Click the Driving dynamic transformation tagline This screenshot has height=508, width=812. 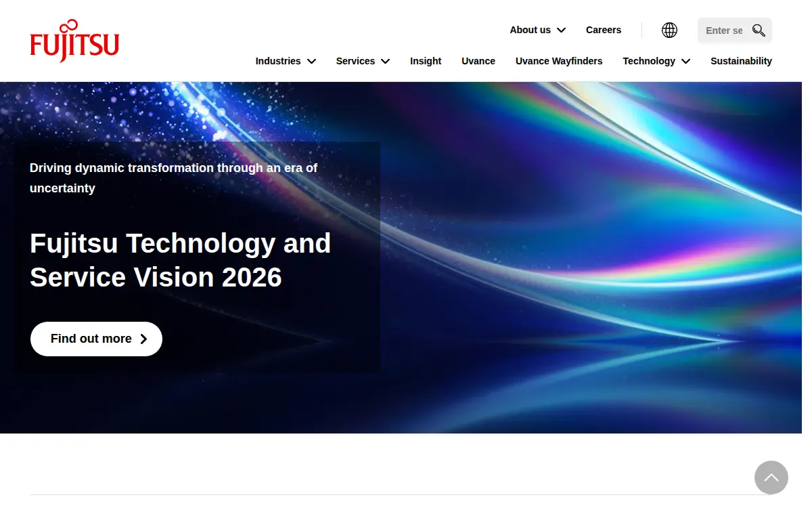coord(173,178)
